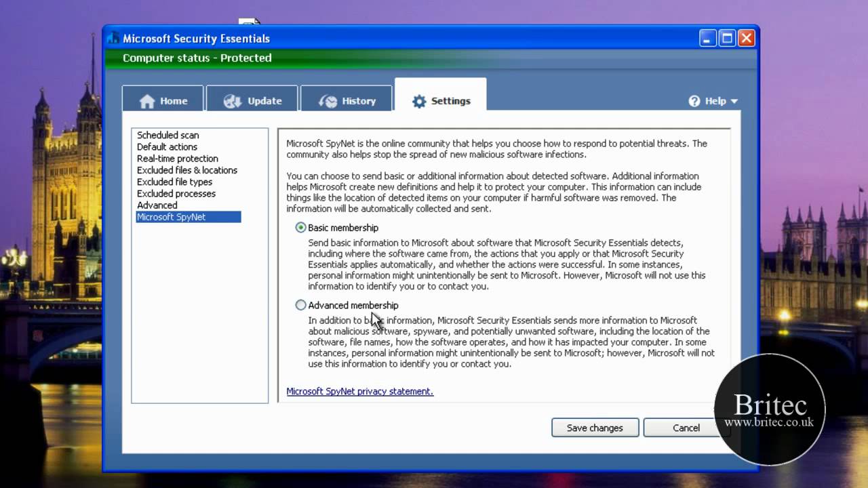868x488 pixels.
Task: Click the Save changes button
Action: [x=595, y=428]
